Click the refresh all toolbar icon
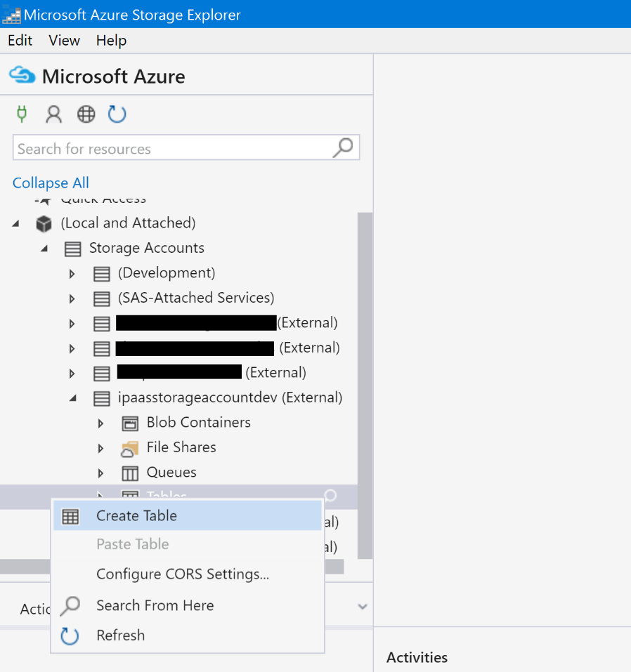Viewport: 631px width, 672px height. [x=117, y=114]
